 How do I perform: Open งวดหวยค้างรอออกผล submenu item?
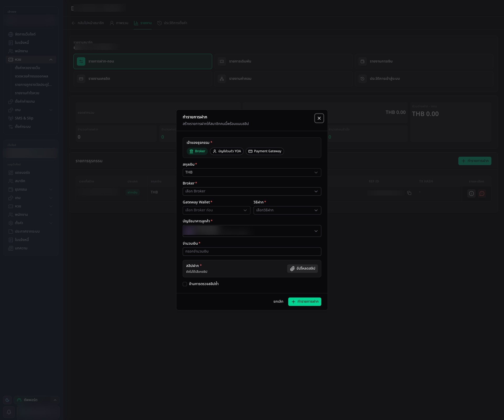click(31, 76)
